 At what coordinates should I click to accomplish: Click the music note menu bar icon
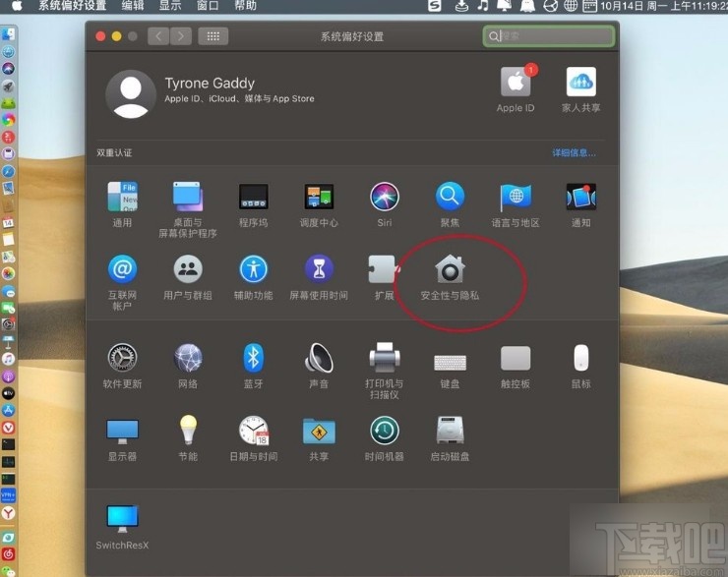483,6
